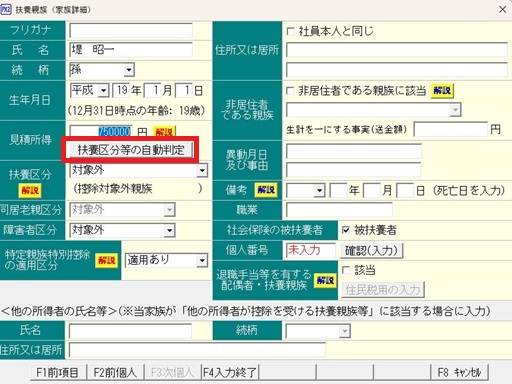Click the application icon in title bar

6,9
